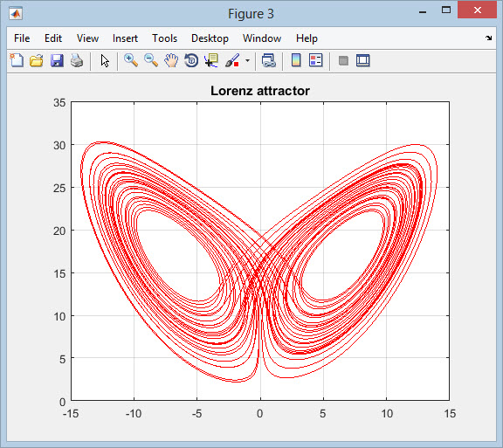Toggle the Insert Colorbar button
The height and width of the screenshot is (448, 503).
point(296,60)
